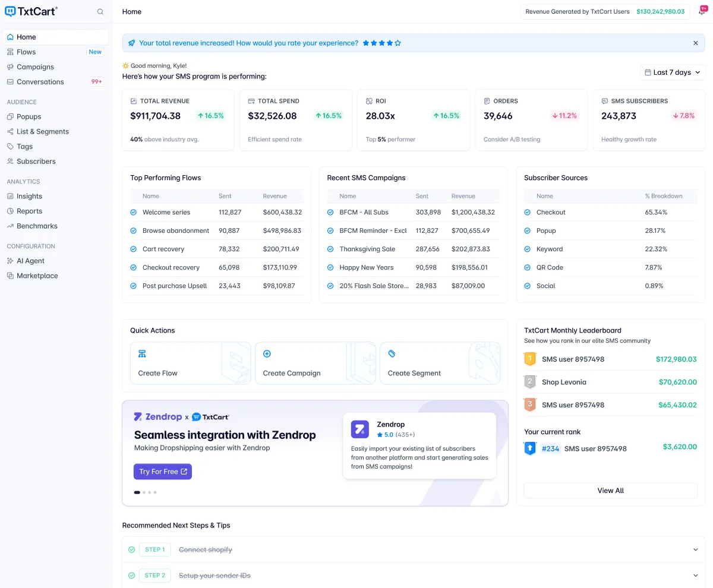Click the Step 1 green check icon
713x588 pixels.
coord(132,550)
